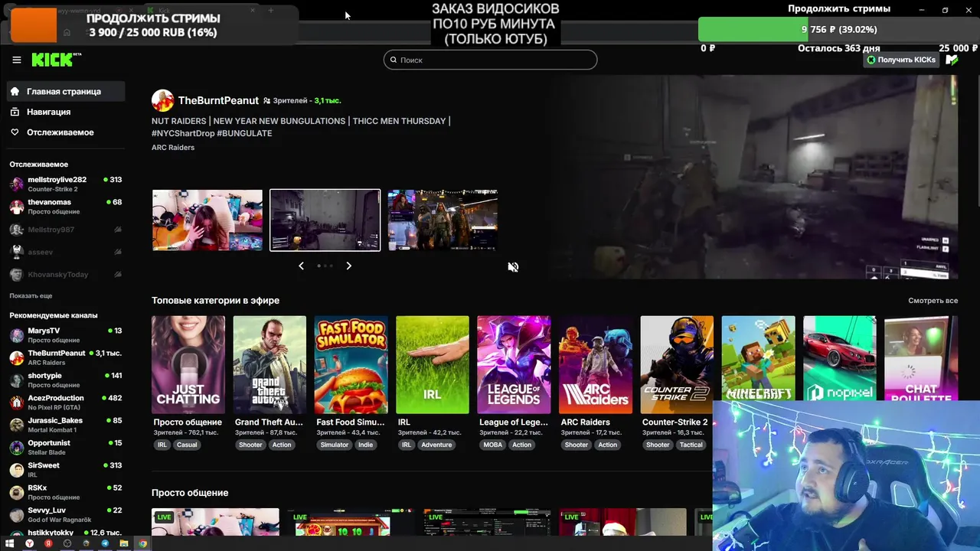
Task: Open mellstroylive282 followed channel
Action: (66, 184)
